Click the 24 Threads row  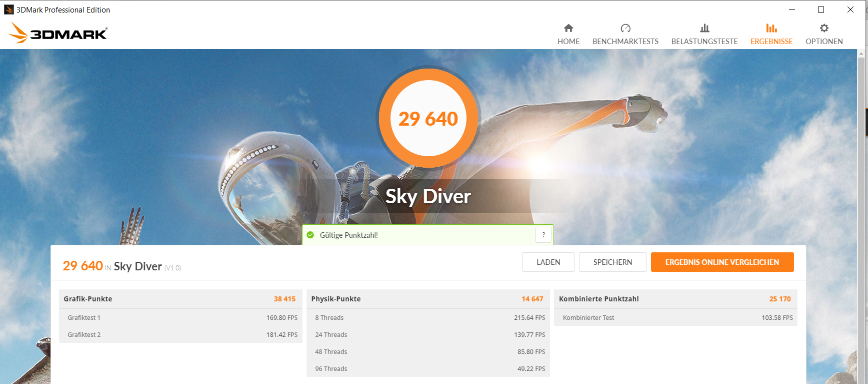pyautogui.click(x=428, y=334)
